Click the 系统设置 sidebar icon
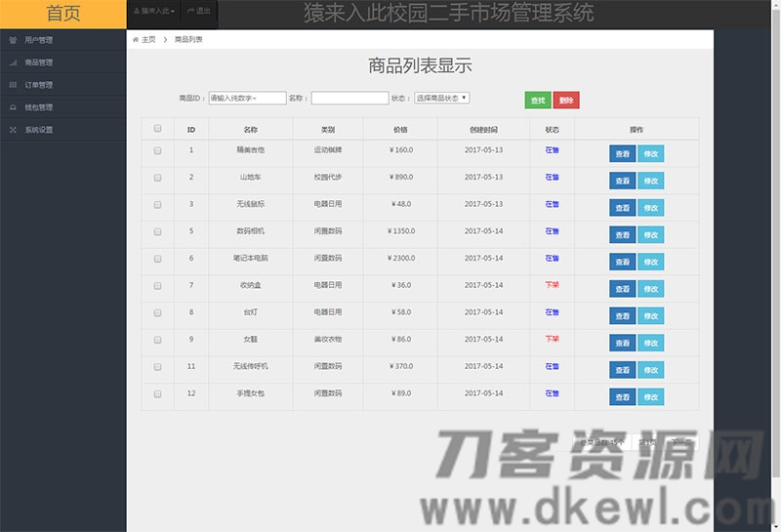The height and width of the screenshot is (532, 781). coord(13,130)
